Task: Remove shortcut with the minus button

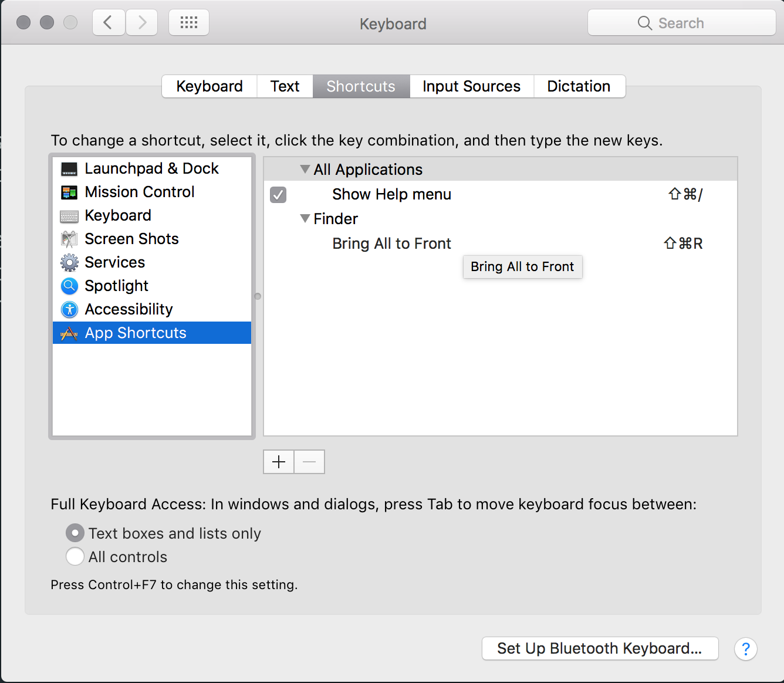Action: click(309, 462)
